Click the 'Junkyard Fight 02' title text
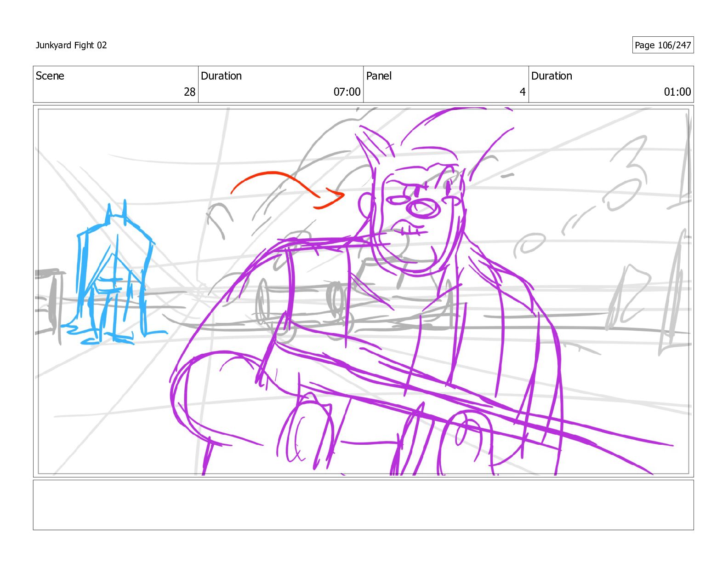This screenshot has width=728, height=563. tap(71, 45)
